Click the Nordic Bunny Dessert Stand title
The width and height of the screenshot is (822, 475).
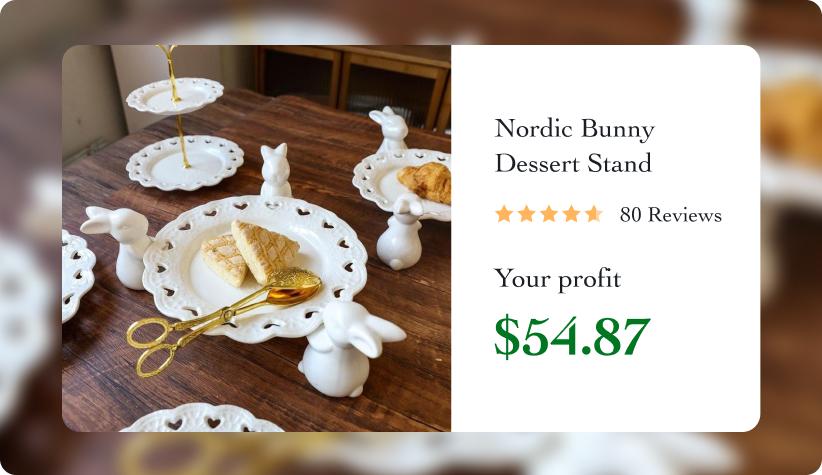pyautogui.click(x=575, y=146)
